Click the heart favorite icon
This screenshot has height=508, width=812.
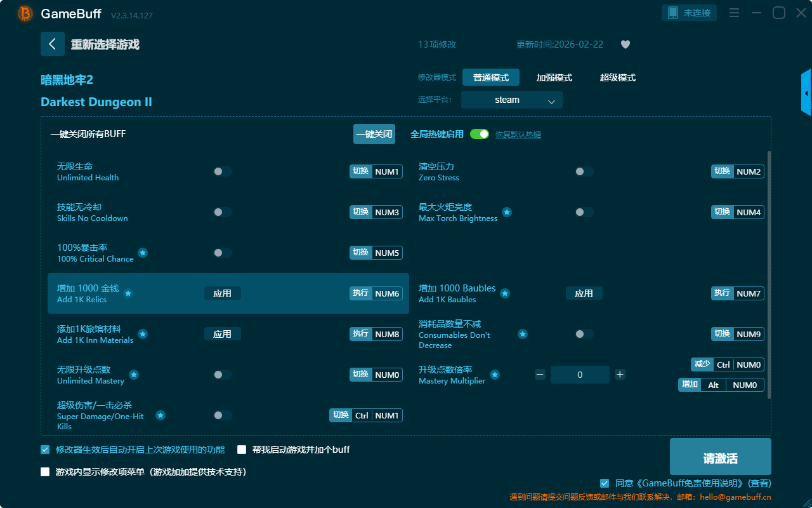[x=625, y=44]
